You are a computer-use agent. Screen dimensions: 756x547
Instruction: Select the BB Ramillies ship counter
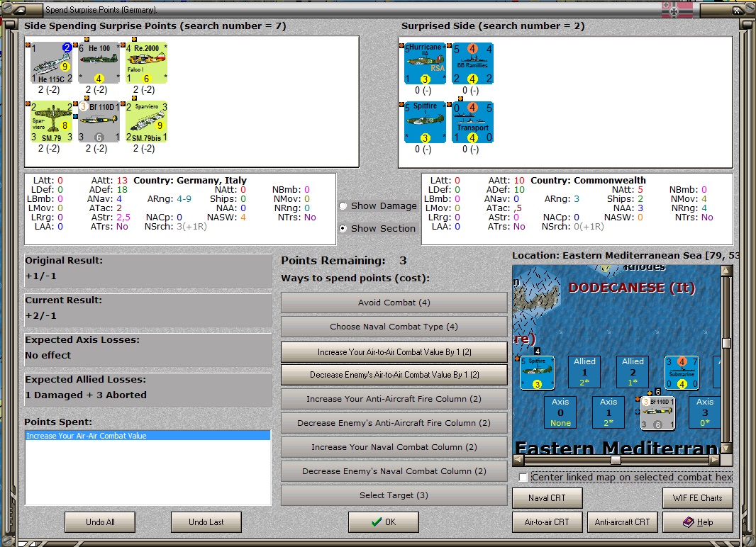[472, 63]
